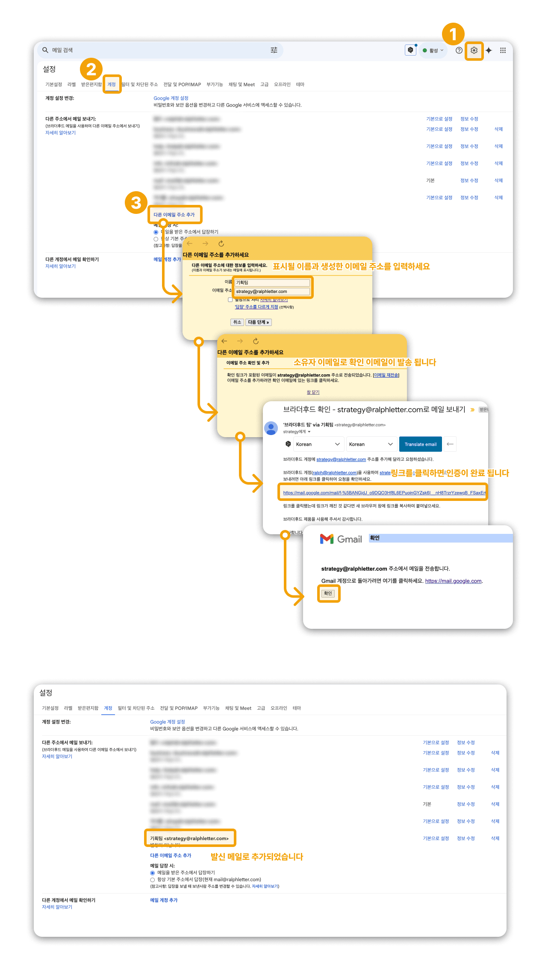
Task: Click 기본으로 설정 in the 기획팀 row
Action: tap(436, 838)
